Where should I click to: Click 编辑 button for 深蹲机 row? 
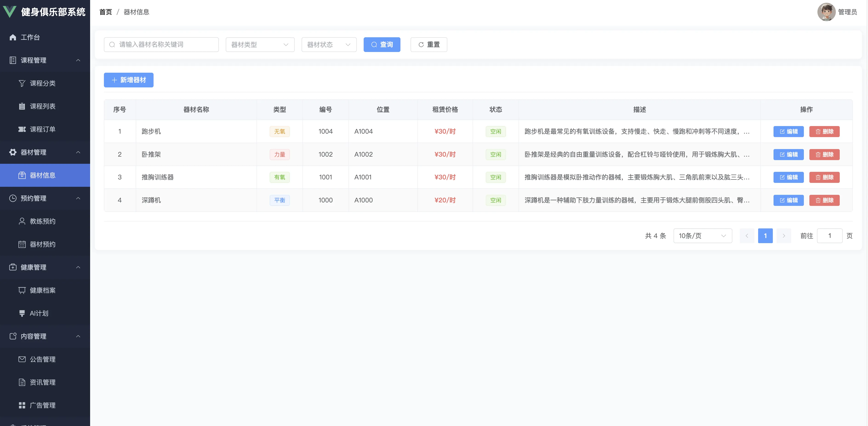point(788,200)
